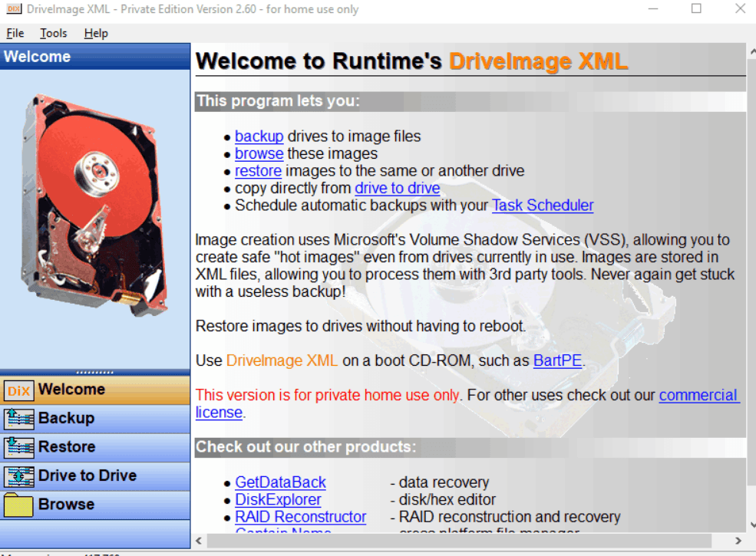Viewport: 756px width, 556px height.
Task: Click 'This version is for private home use only'
Action: click(x=328, y=395)
